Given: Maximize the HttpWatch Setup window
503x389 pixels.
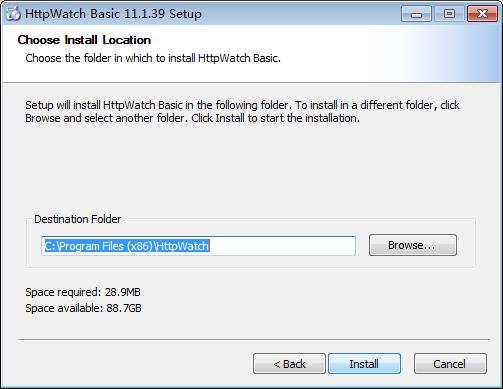Looking at the screenshot, I should click(449, 14).
